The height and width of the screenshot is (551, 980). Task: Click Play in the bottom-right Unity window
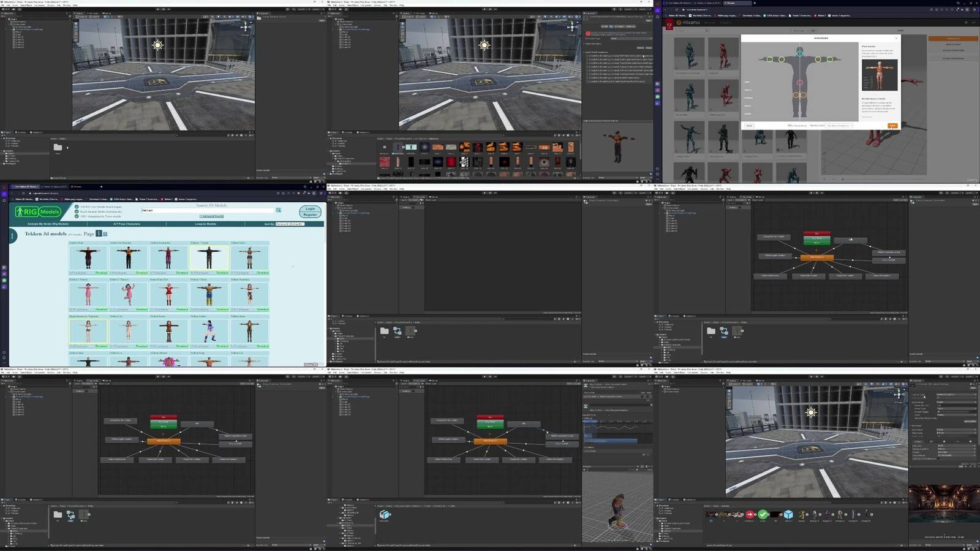pyautogui.click(x=811, y=376)
